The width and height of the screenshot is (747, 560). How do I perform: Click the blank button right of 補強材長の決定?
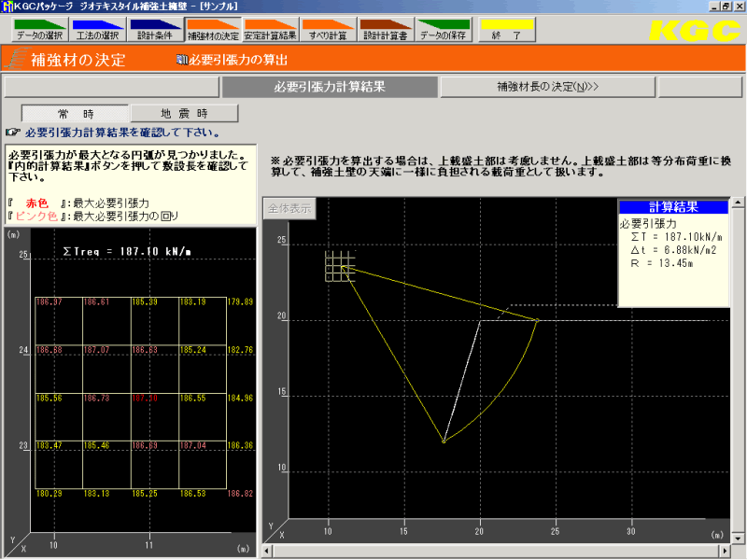click(700, 87)
